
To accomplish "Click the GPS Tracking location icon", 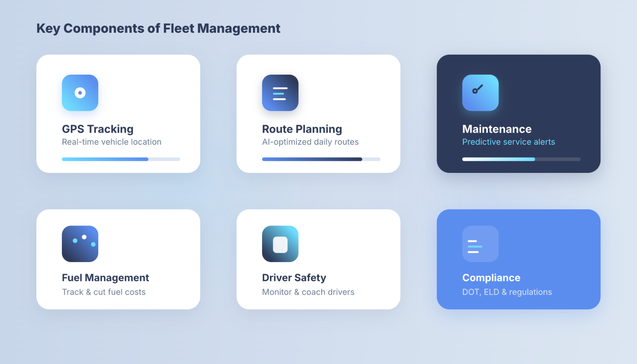I will pos(80,93).
